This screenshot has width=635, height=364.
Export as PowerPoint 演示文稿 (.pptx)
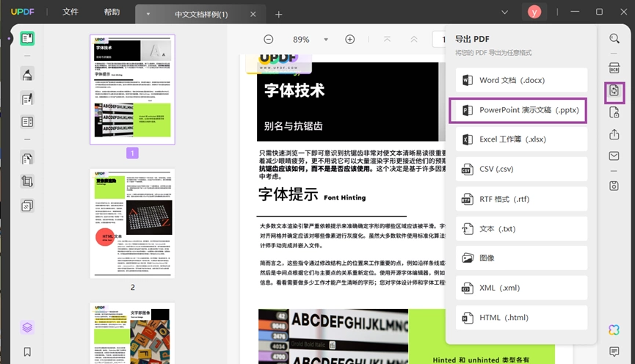tap(518, 110)
